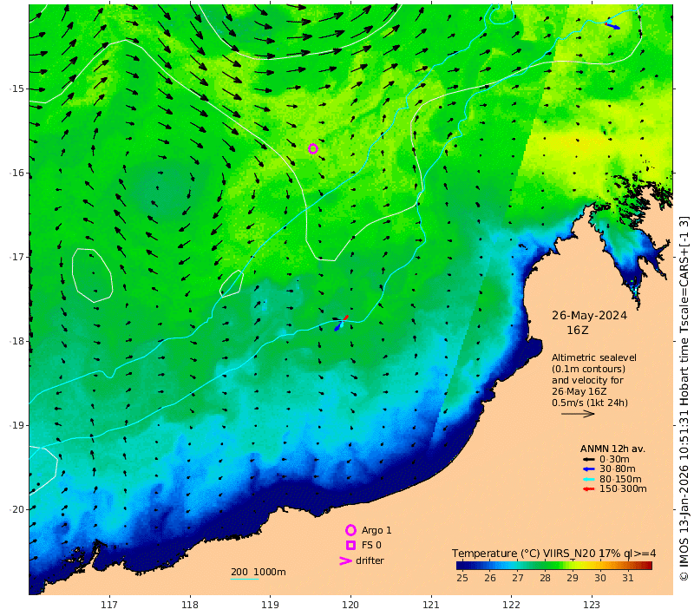Viewport: 694px width, 616px height.
Task: Click the temperature color bar at 29
Action: (573, 565)
